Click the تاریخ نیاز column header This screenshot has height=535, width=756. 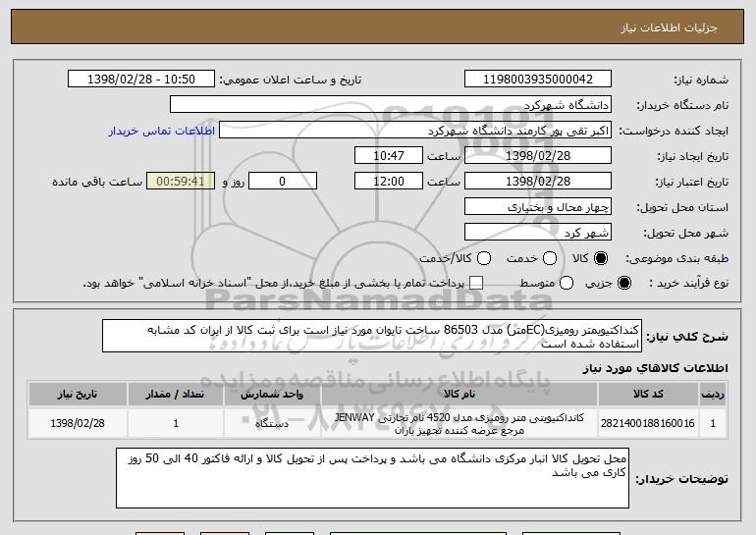pos(78,395)
